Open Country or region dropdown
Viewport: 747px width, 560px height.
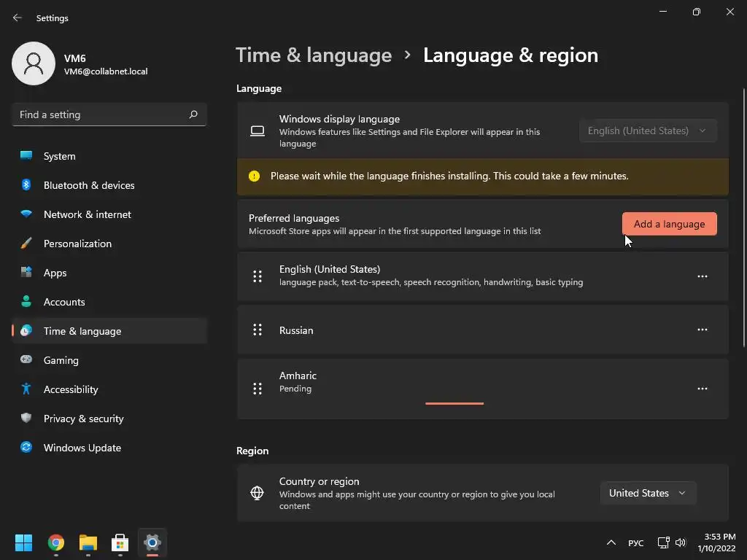click(648, 494)
